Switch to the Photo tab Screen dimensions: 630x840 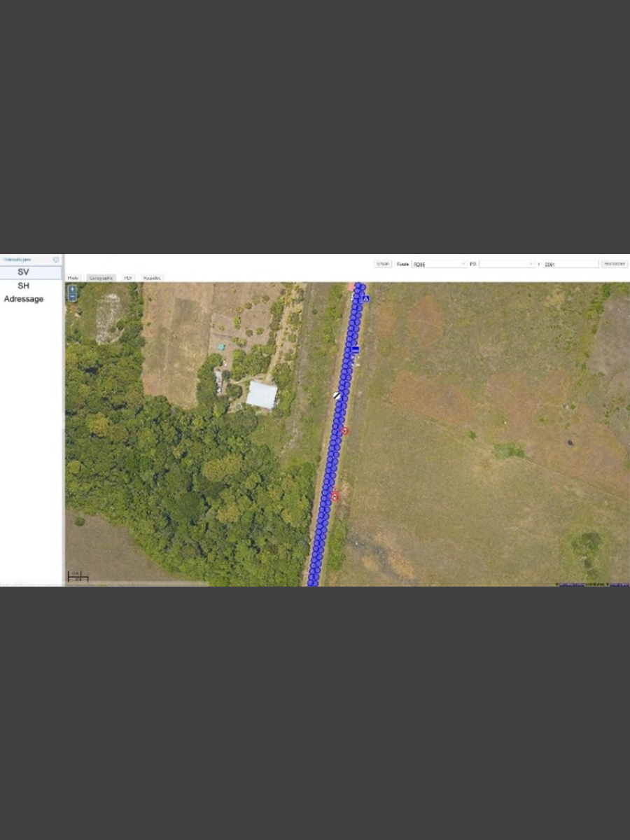coord(73,278)
